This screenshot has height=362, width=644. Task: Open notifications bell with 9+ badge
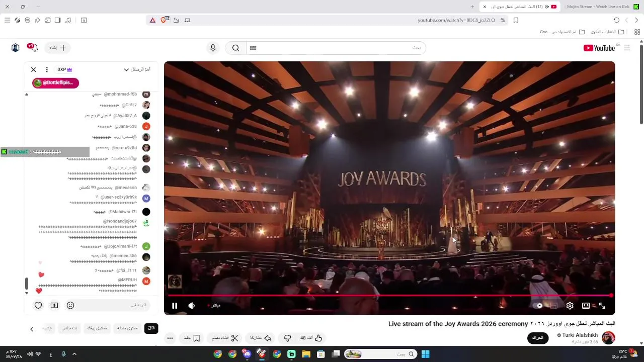34,48
